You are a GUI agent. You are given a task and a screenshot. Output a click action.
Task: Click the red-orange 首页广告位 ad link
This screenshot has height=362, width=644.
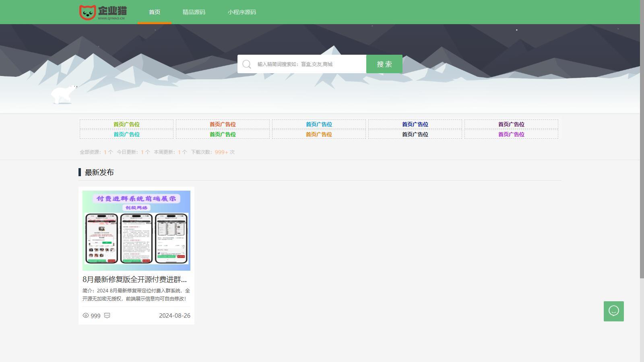pyautogui.click(x=223, y=124)
